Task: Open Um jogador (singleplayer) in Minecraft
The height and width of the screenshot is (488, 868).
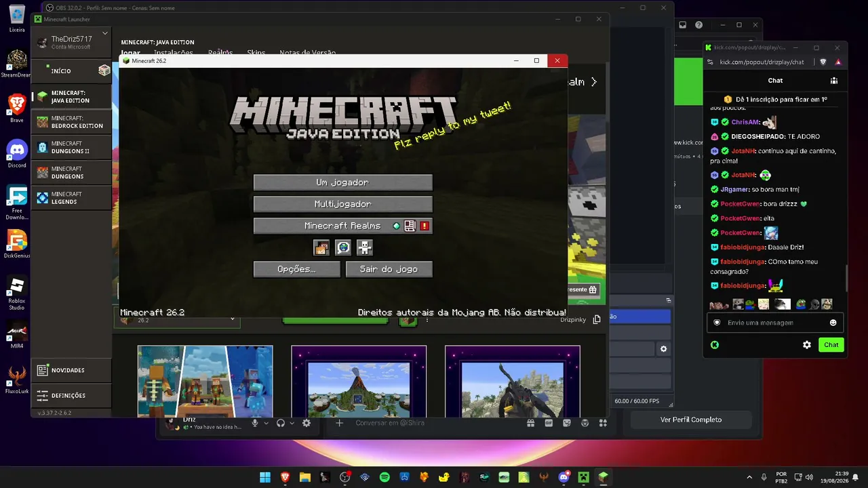Action: (342, 182)
